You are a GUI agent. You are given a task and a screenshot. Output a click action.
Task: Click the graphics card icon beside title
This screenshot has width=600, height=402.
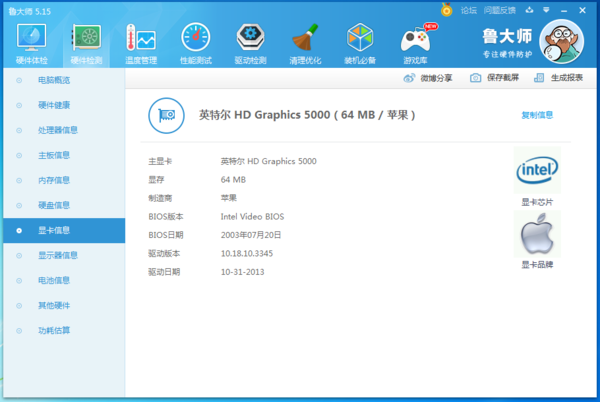166,115
